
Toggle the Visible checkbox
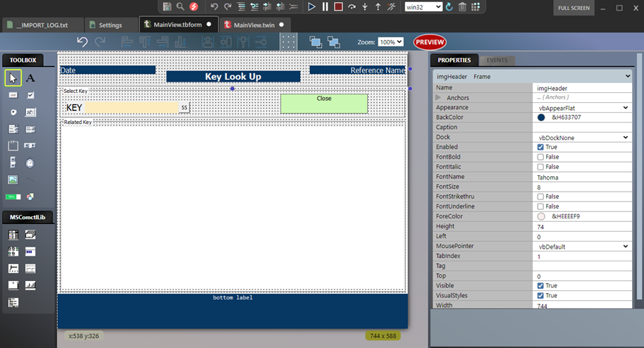[540, 285]
